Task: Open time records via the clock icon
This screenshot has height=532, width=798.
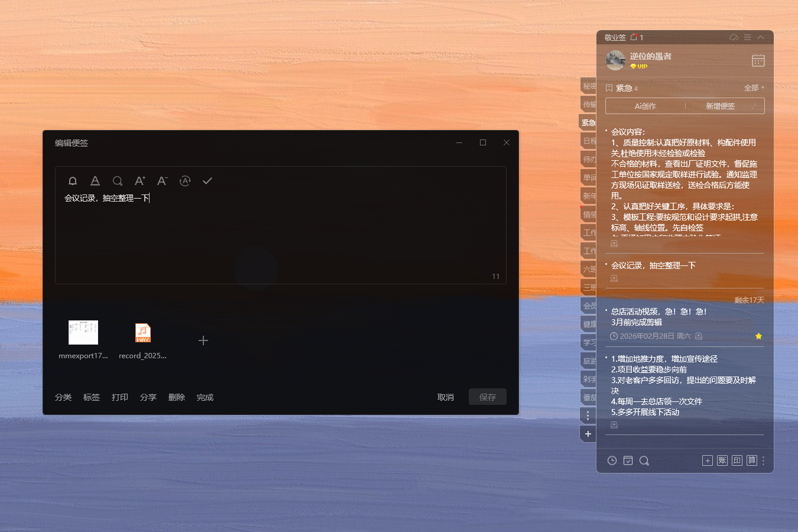Action: coord(612,460)
